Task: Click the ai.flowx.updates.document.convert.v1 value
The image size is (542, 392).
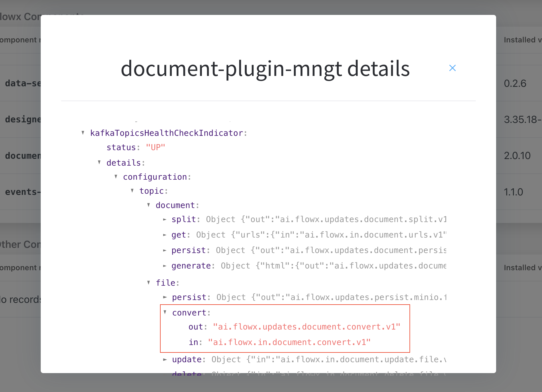Action: pos(307,327)
